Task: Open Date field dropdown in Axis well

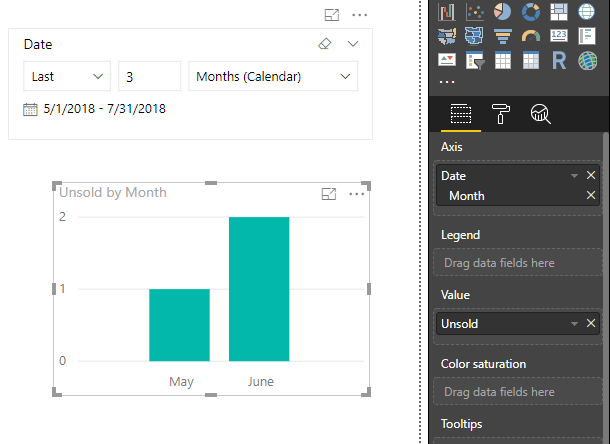Action: (574, 176)
